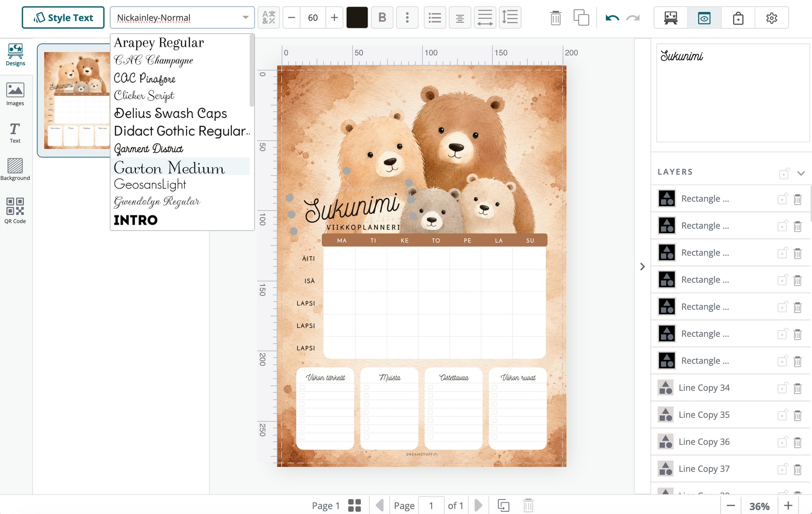Choose GeosansLight font
812x514 pixels.
(x=150, y=184)
